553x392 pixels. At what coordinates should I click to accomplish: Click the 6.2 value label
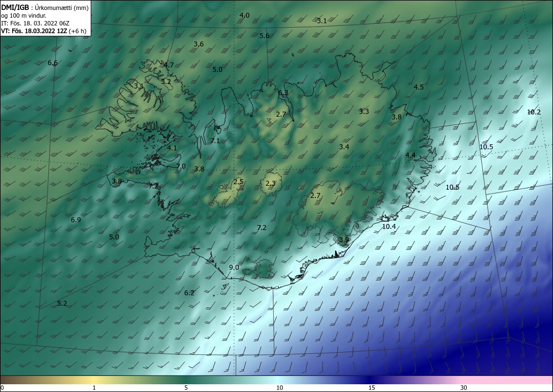pyautogui.click(x=189, y=293)
